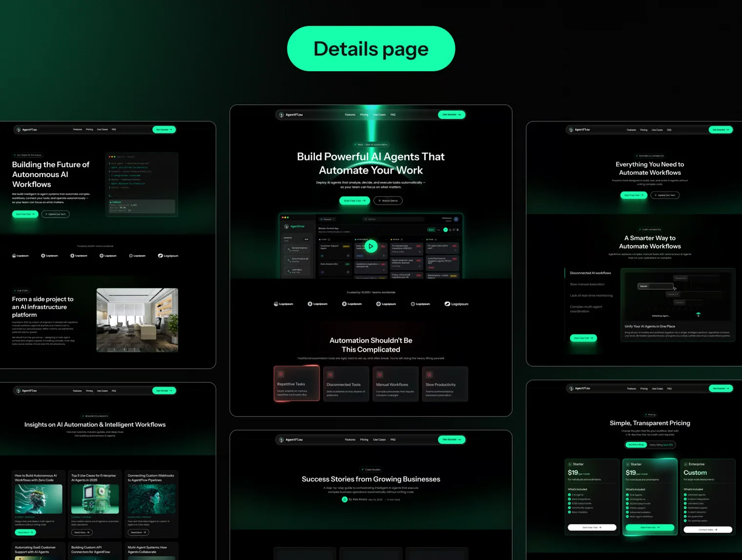Select the Lack of real-time monitoring tab

591,296
